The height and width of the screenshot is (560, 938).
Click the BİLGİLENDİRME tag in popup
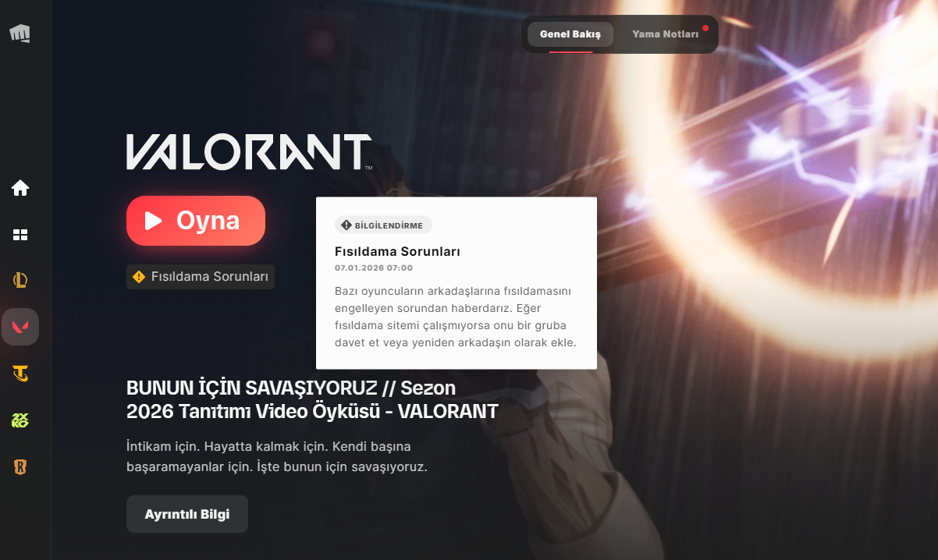[x=383, y=225]
